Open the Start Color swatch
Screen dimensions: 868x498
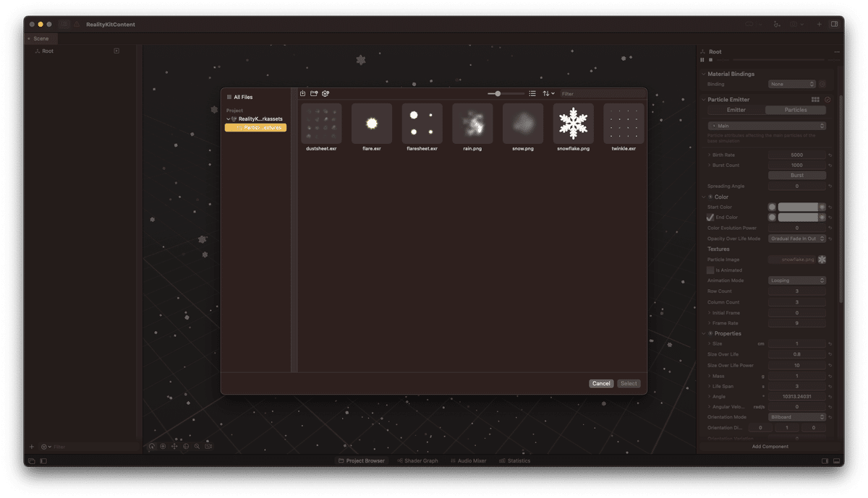(x=798, y=207)
